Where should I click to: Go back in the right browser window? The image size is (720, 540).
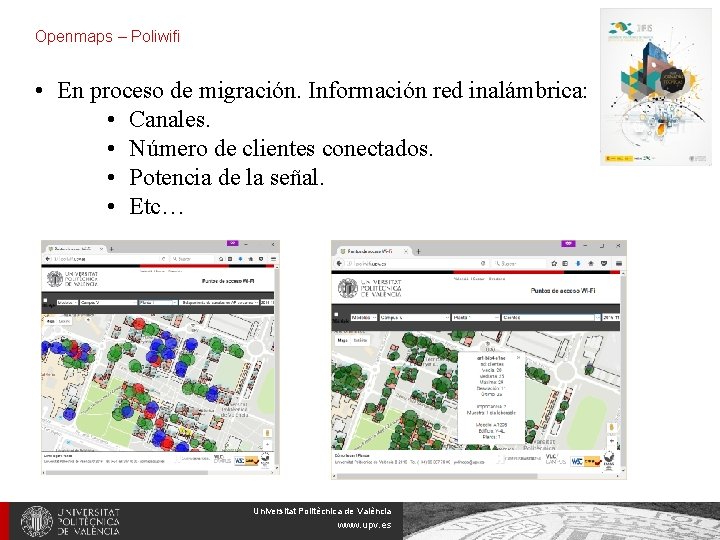(x=339, y=263)
